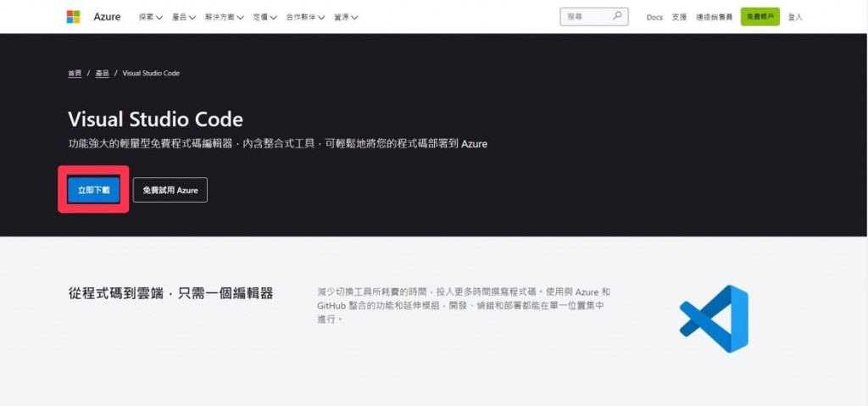Click the Microsoft logo icon
Image resolution: width=868 pixels, height=406 pixels.
73,17
